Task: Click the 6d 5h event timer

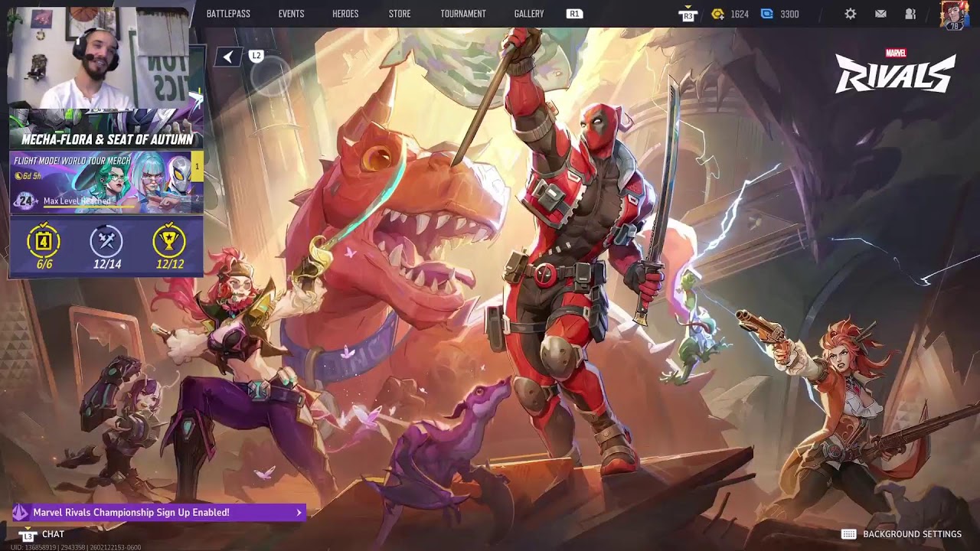Action: [30, 176]
